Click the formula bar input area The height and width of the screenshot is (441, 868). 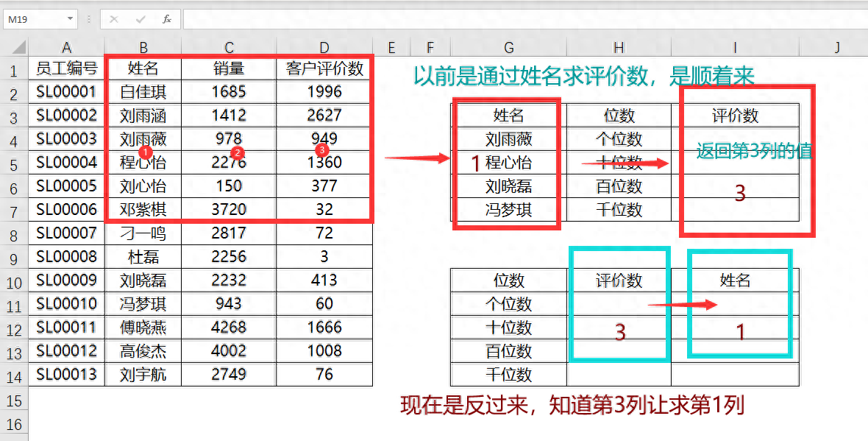point(524,19)
